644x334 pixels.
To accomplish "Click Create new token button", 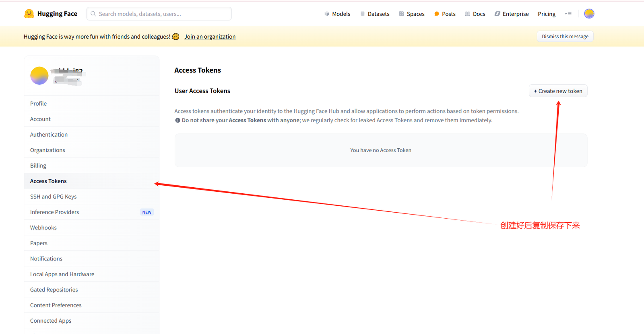I will pos(558,91).
